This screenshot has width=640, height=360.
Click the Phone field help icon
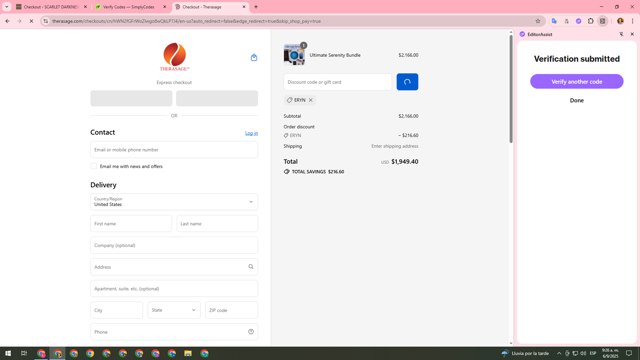point(251,332)
